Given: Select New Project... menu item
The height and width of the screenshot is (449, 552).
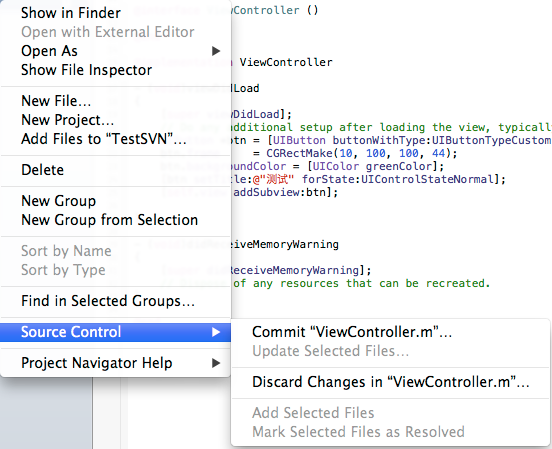Looking at the screenshot, I should pos(115,120).
